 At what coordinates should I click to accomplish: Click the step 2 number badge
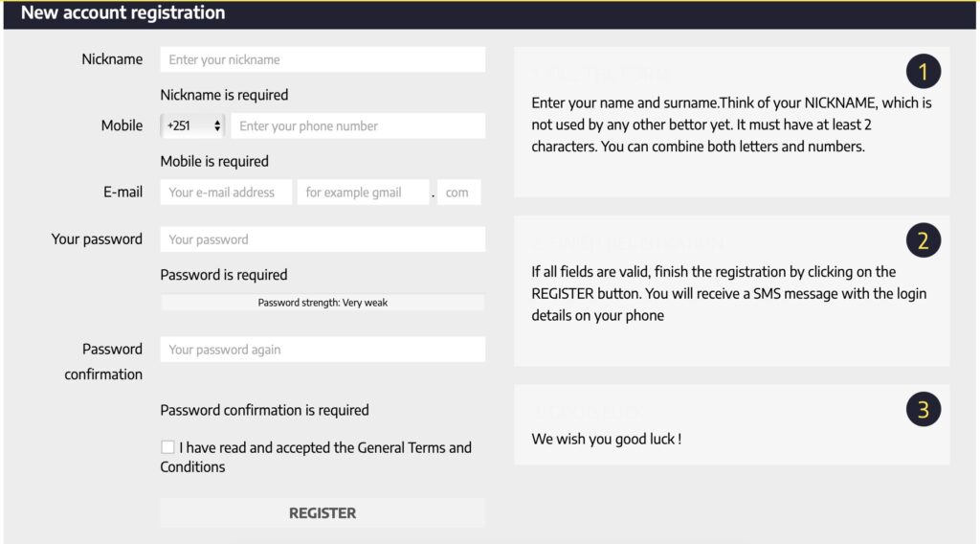click(x=924, y=240)
